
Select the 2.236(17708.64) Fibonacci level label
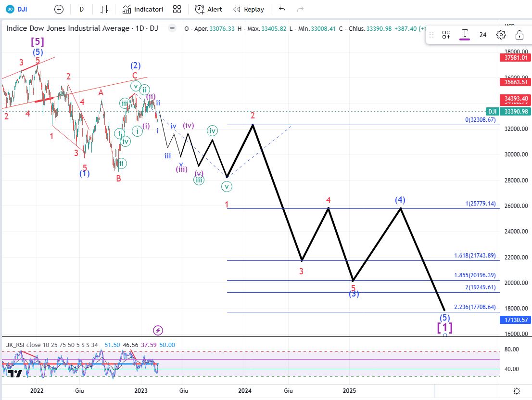[x=475, y=307]
